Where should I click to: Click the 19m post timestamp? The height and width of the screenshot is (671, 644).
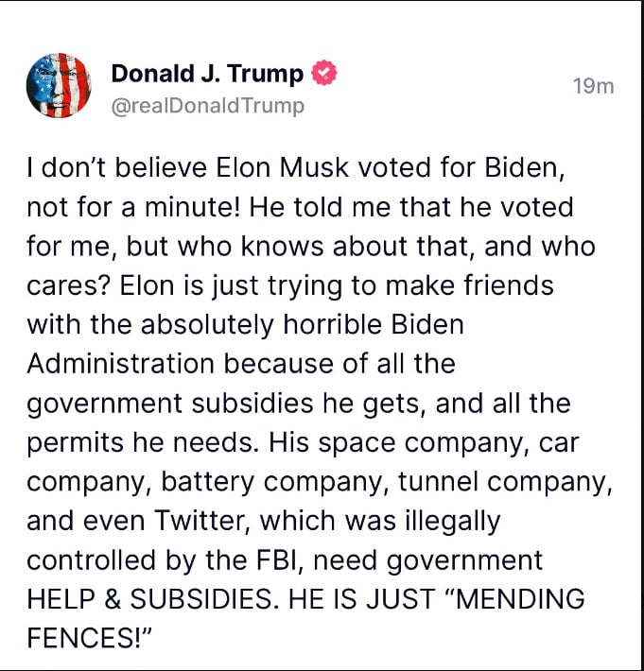tap(594, 86)
